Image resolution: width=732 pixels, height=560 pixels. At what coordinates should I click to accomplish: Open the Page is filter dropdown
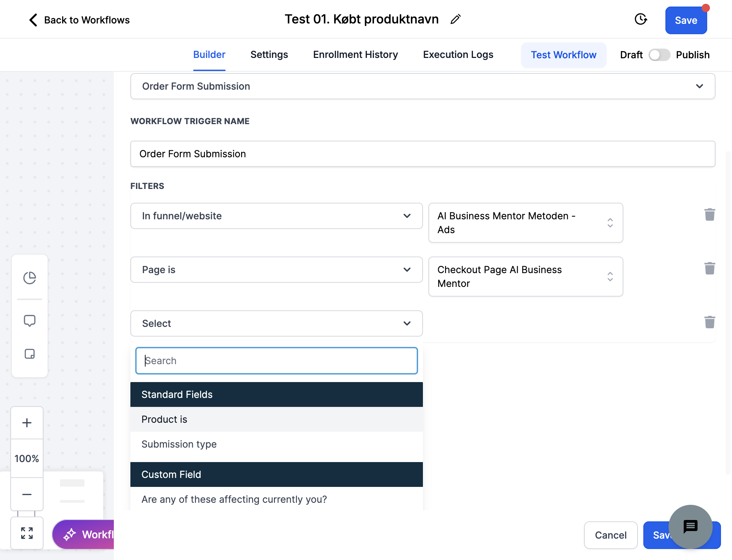pos(277,270)
